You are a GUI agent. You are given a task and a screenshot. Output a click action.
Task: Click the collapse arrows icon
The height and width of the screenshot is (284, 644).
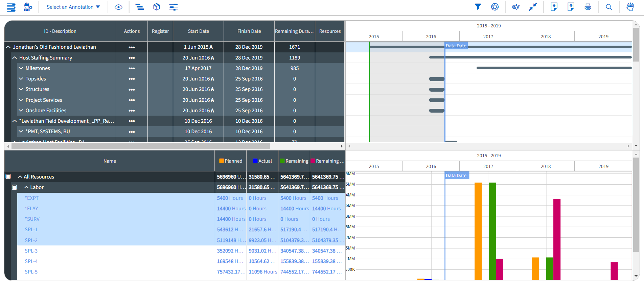tap(533, 7)
